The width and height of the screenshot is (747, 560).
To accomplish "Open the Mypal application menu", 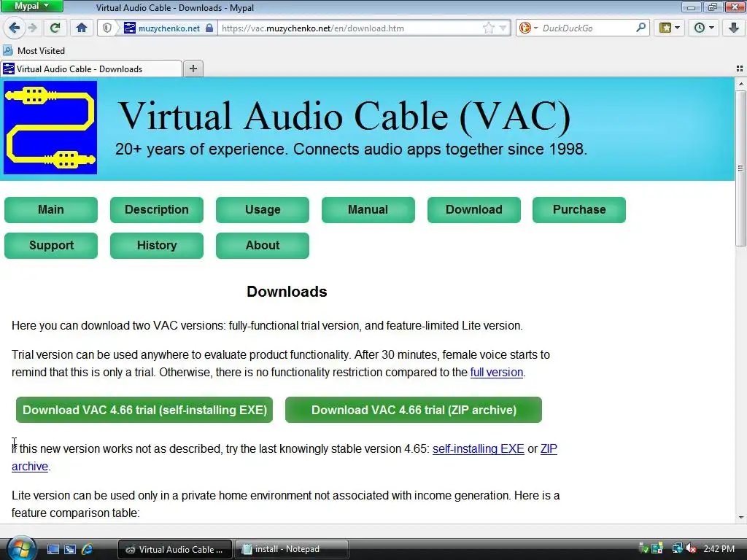I will (32, 6).
